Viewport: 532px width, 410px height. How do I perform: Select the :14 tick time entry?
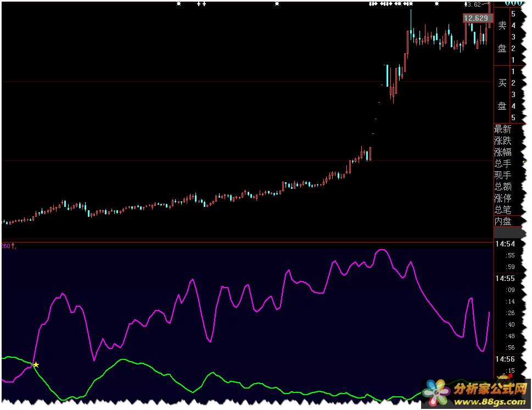510,301
